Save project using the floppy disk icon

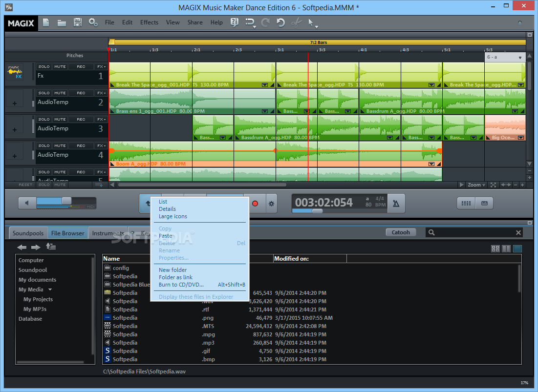tap(78, 22)
